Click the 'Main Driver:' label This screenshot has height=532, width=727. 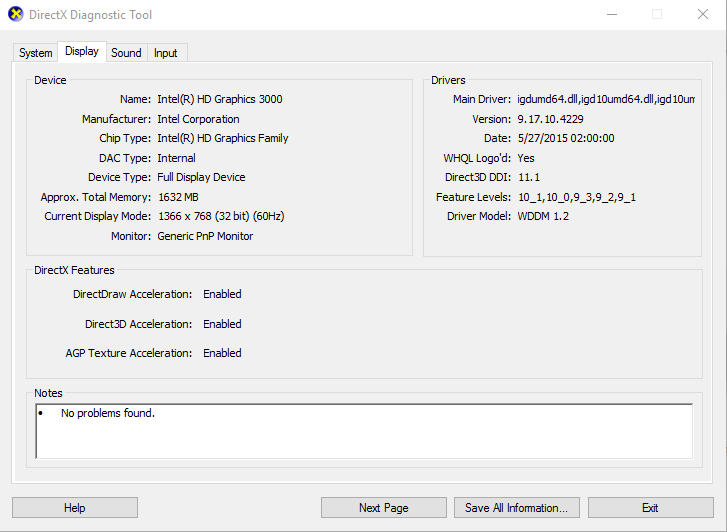click(482, 99)
